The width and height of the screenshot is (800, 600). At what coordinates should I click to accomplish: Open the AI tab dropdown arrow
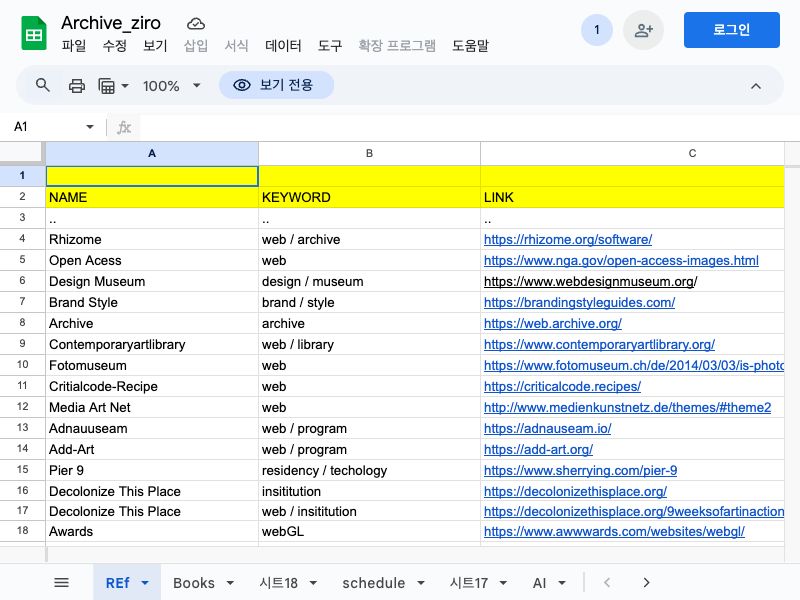click(562, 583)
